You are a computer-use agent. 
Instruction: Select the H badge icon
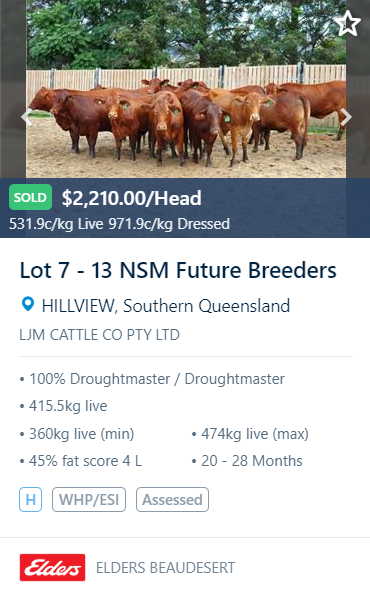[x=30, y=500]
